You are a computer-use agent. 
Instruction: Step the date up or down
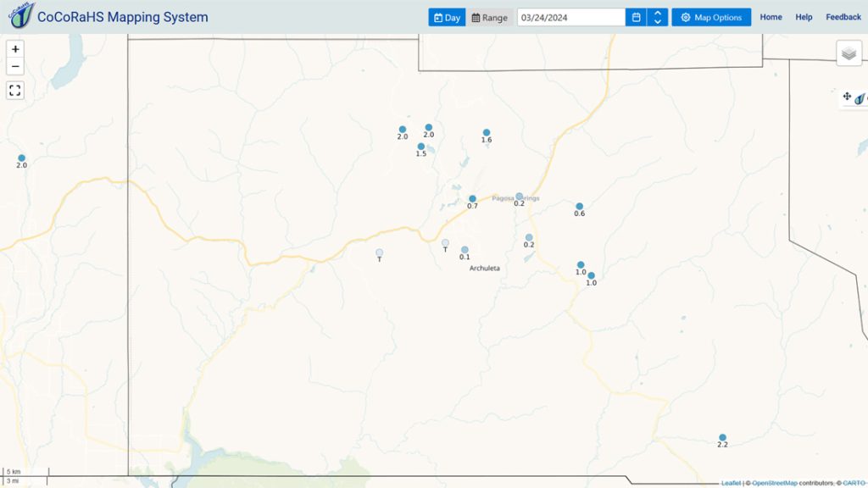coord(657,17)
